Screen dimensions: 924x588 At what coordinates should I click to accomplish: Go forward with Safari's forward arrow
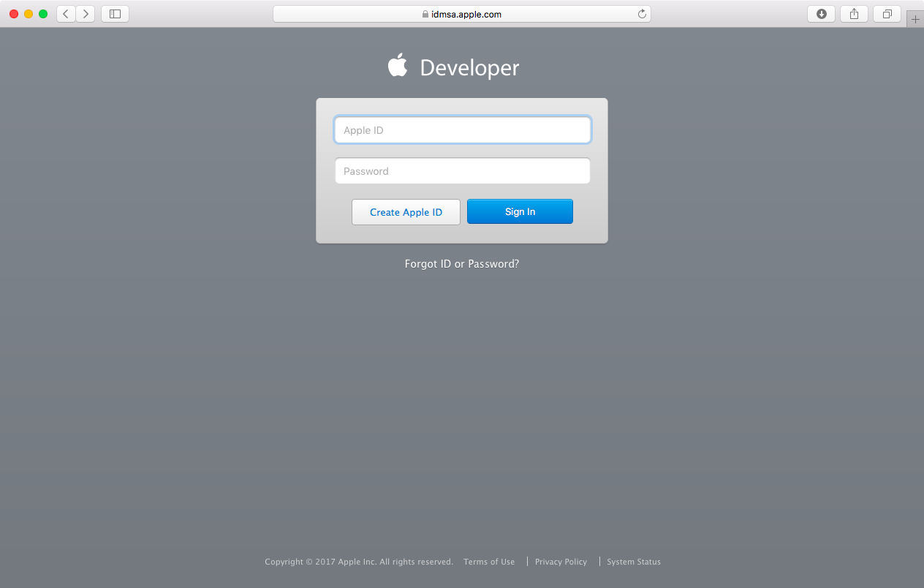(86, 14)
